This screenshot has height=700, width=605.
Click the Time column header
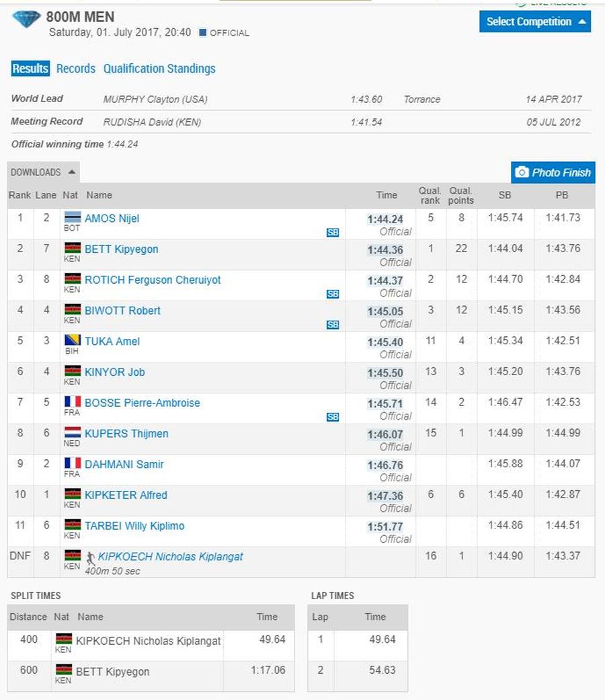(387, 195)
